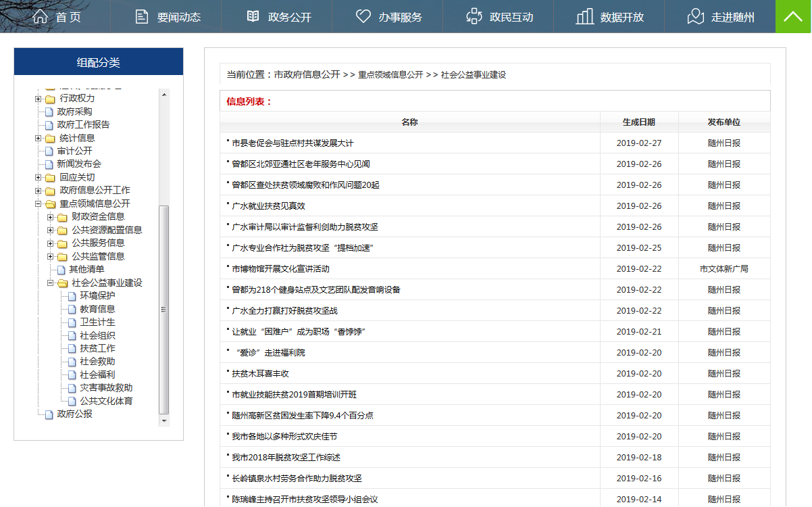
Task: Click the map pin icon for 走进随州
Action: pyautogui.click(x=695, y=16)
